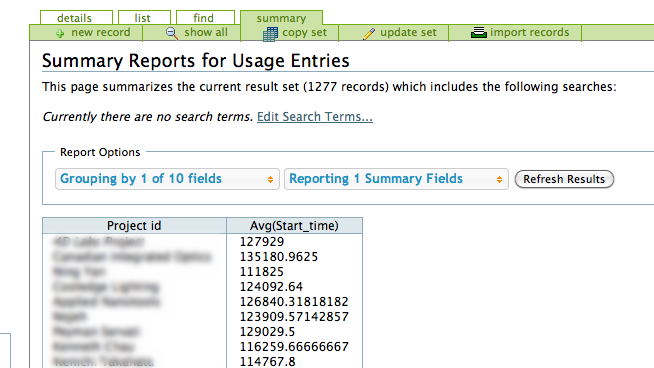654x368 pixels.
Task: Open Grouping by 1 of 10 fields dropdown
Action: pyautogui.click(x=167, y=179)
